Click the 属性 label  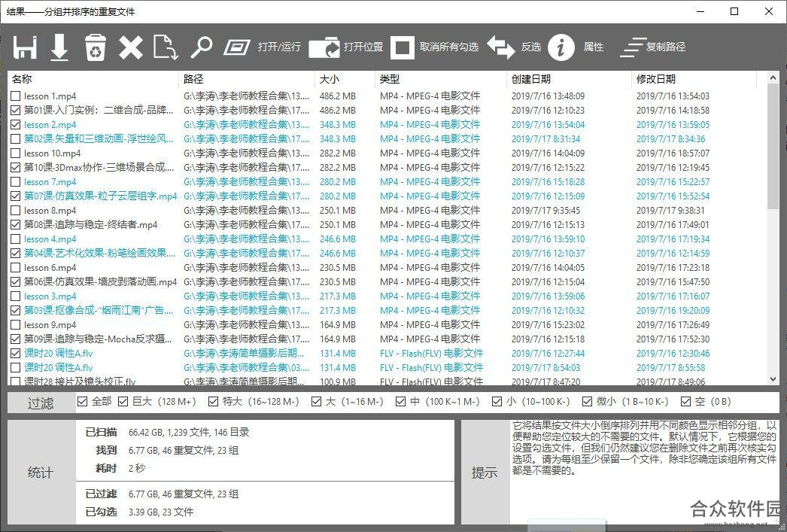pyautogui.click(x=594, y=47)
